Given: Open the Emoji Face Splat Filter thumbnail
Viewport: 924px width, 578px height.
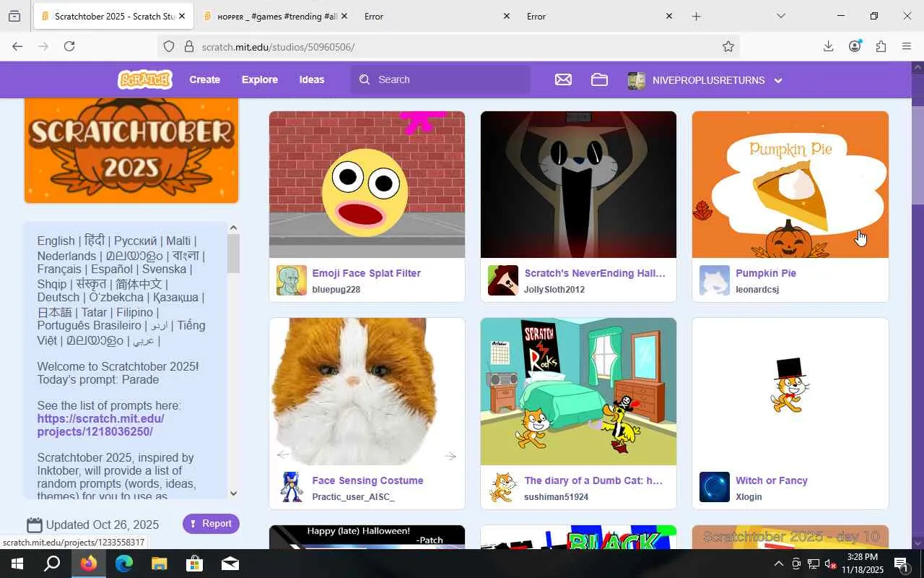Looking at the screenshot, I should pyautogui.click(x=367, y=184).
